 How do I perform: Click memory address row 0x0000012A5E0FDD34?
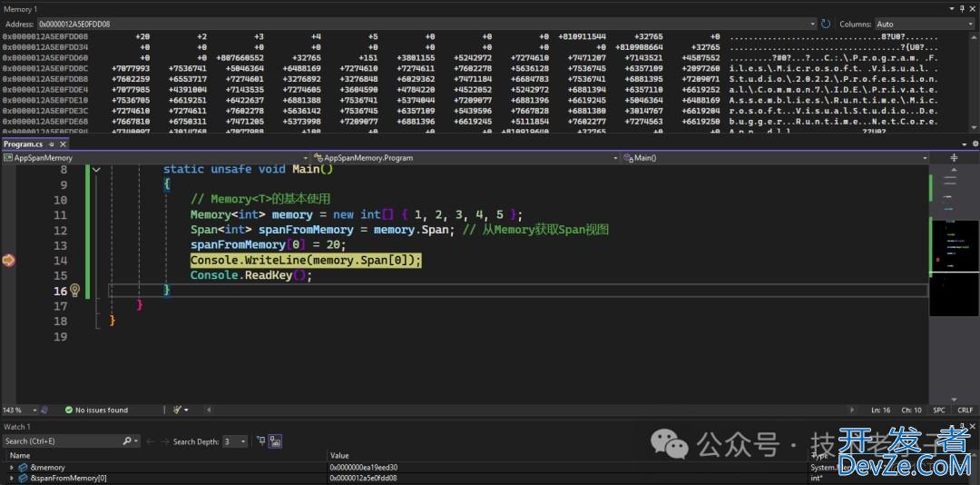(45, 47)
